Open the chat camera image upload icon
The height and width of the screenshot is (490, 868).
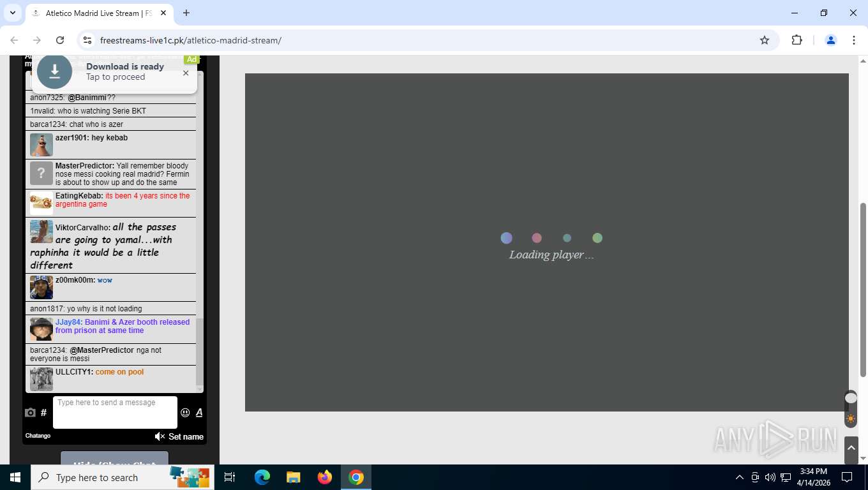(30, 413)
